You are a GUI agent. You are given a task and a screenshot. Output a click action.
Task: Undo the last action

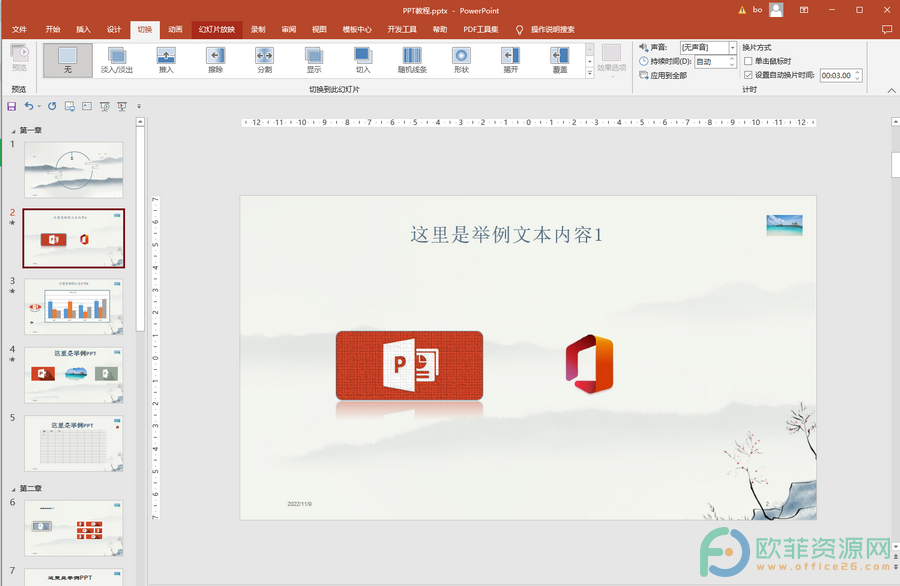pyautogui.click(x=29, y=106)
